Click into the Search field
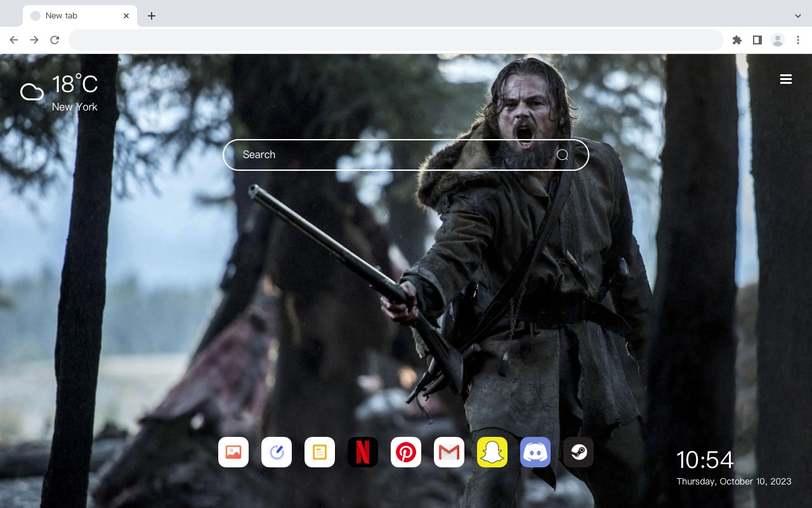This screenshot has height=508, width=812. (x=406, y=155)
